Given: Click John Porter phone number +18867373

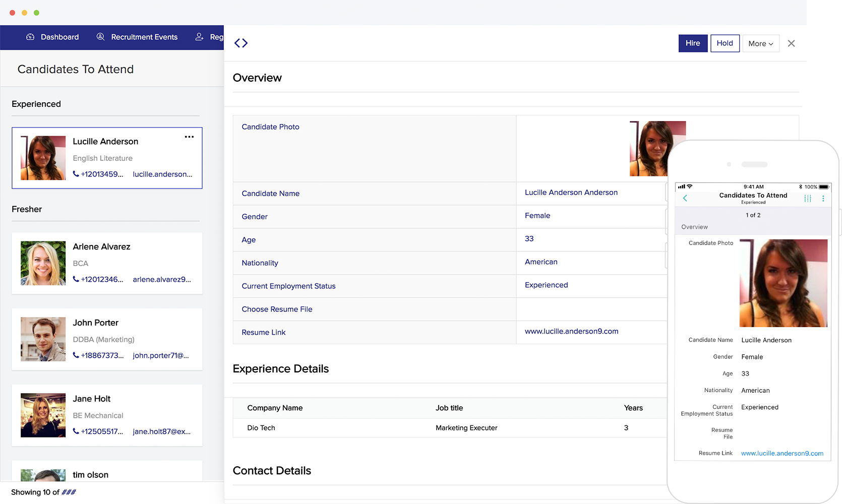Looking at the screenshot, I should pyautogui.click(x=98, y=355).
